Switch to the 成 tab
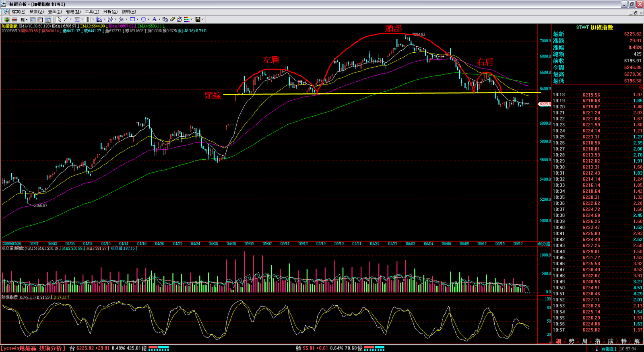 coord(611,341)
